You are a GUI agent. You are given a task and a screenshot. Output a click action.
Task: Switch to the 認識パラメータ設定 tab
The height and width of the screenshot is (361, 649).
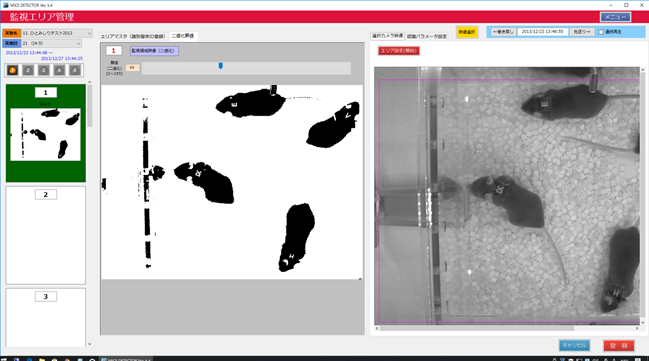click(427, 36)
